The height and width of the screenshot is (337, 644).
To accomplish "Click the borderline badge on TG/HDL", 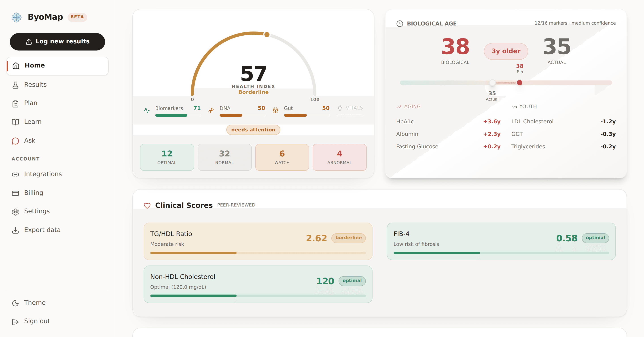I will click(x=349, y=238).
